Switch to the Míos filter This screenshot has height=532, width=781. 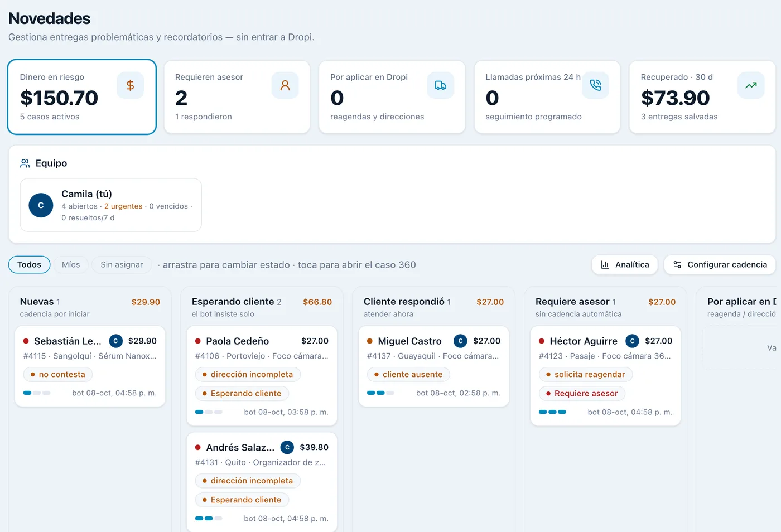71,264
